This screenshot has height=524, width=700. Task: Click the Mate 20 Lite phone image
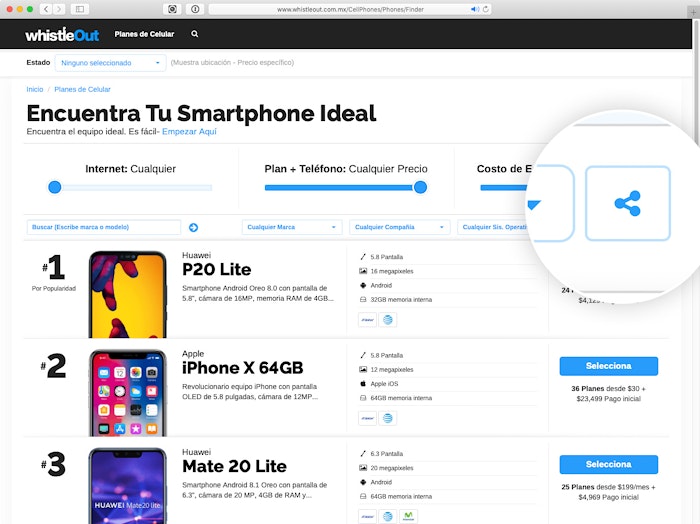[128, 486]
